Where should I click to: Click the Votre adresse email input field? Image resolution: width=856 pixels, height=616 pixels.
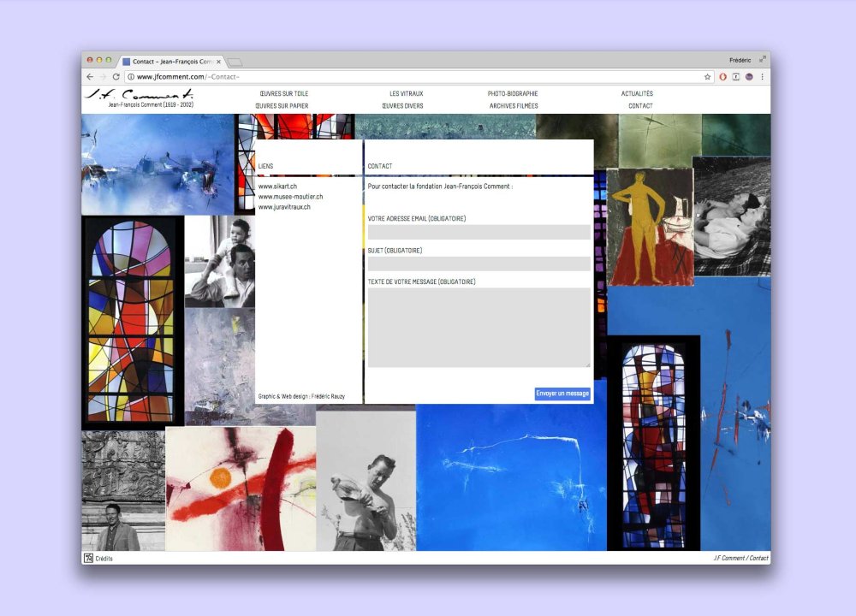pyautogui.click(x=479, y=232)
